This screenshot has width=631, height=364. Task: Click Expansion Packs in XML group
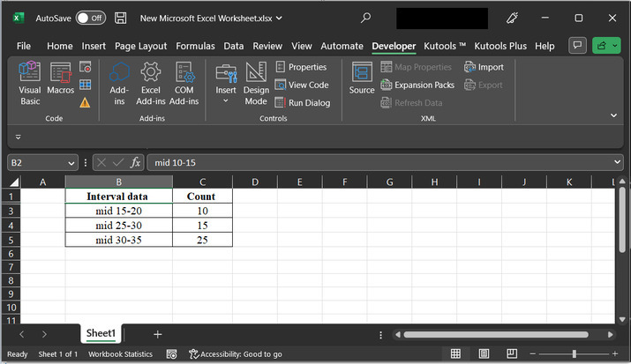[x=418, y=85]
